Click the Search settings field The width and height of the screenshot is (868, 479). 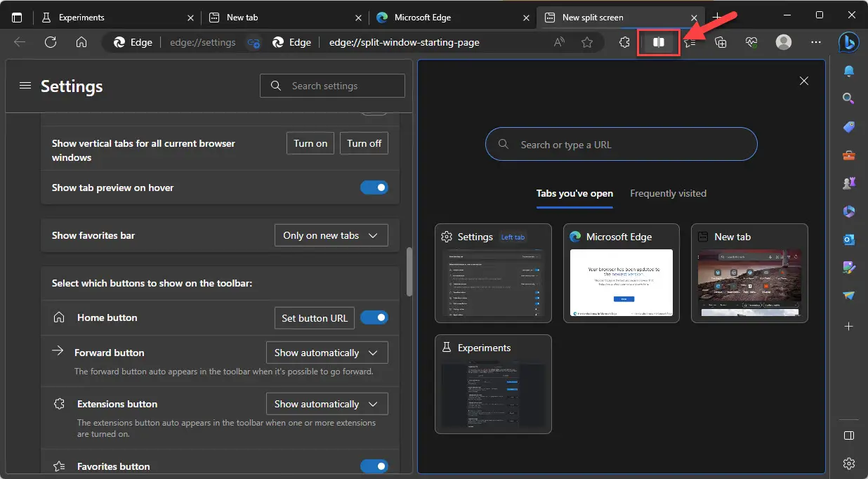click(332, 86)
